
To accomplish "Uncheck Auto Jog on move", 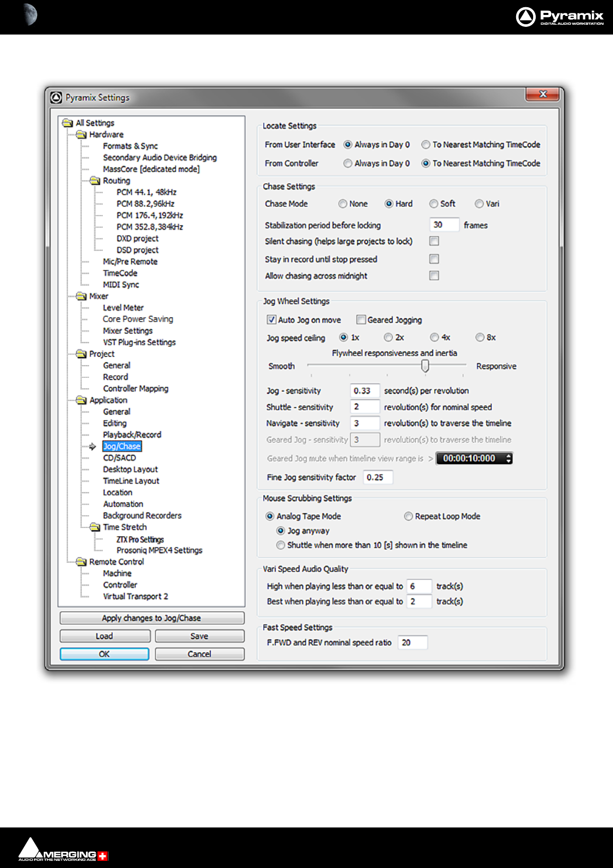I will pos(271,320).
